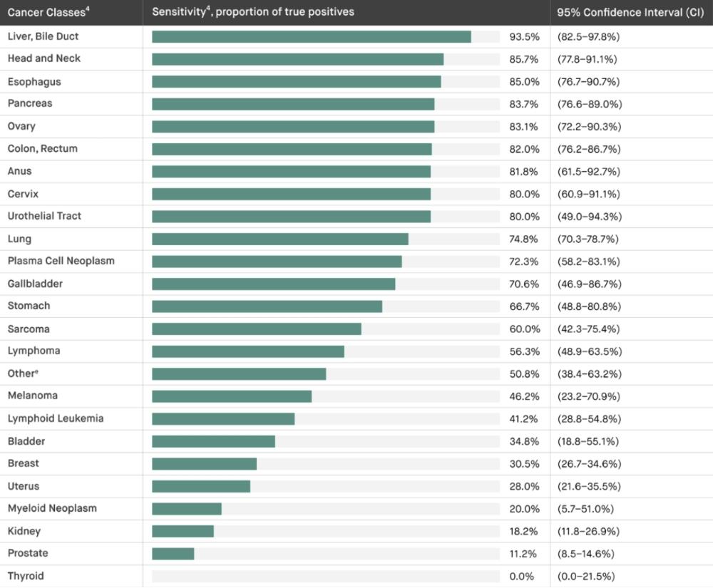Viewport: 713px width, 588px height.
Task: Click the Kidney confidence interval (11.8–26.9%)
Action: point(590,531)
